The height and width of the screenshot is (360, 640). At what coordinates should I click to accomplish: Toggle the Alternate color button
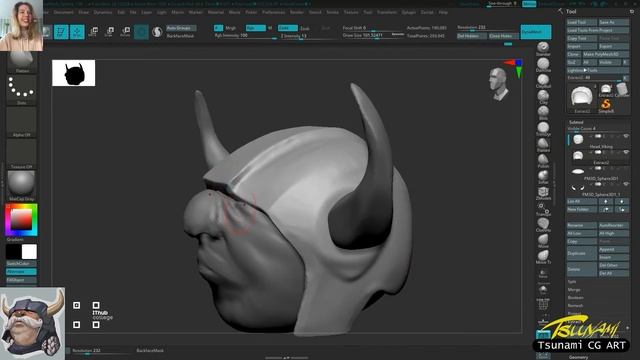[x=21, y=272]
